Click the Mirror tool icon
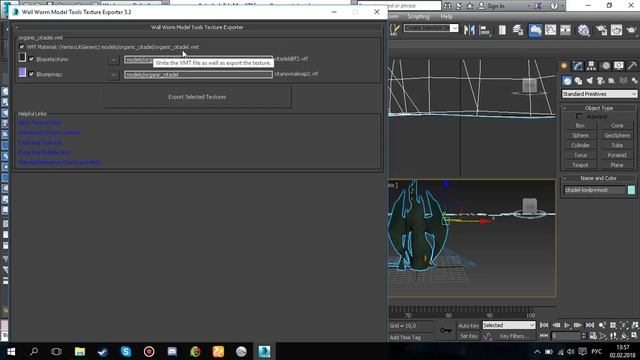Image resolution: width=640 pixels, height=360 pixels. click(469, 30)
